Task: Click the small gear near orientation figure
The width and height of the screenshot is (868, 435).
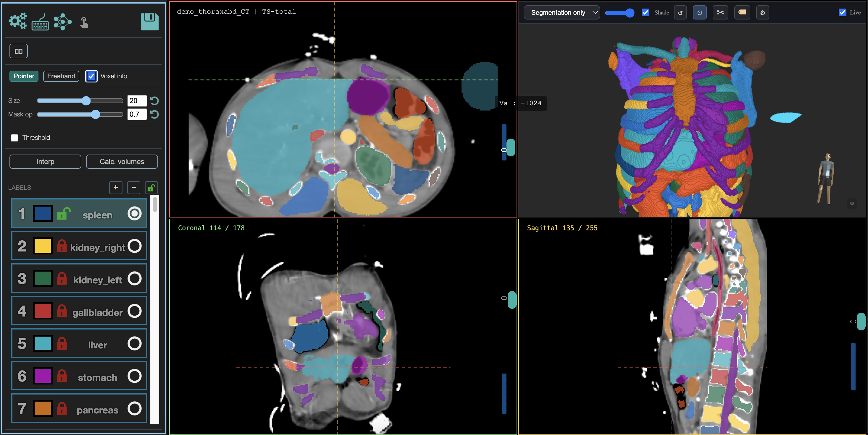Action: [852, 203]
